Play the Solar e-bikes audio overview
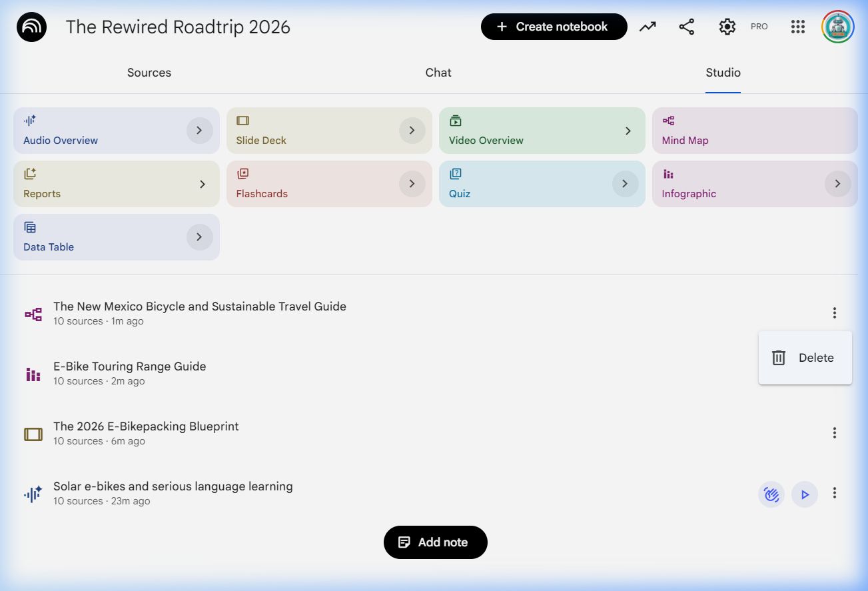 pos(805,494)
